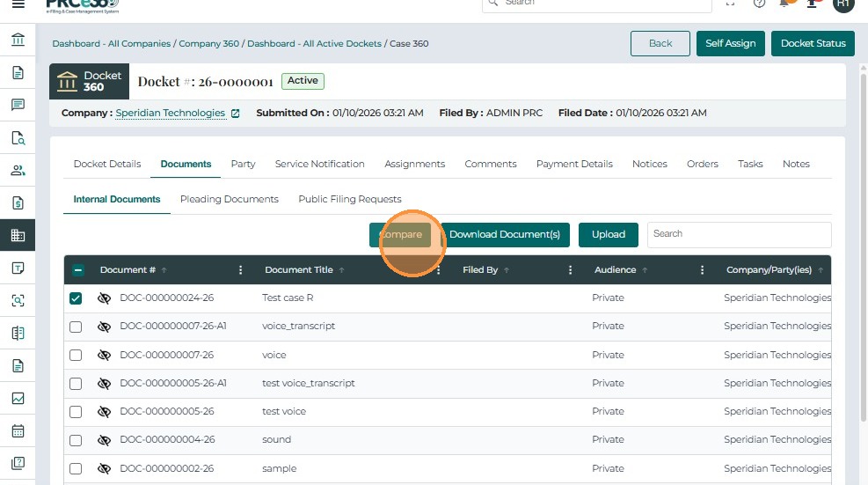
Task: Check the DOC-000000005-26 test voice checkbox
Action: (x=76, y=412)
